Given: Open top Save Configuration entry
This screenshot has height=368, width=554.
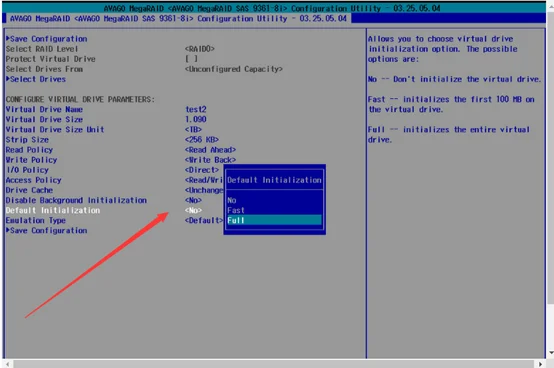Looking at the screenshot, I should point(47,39).
